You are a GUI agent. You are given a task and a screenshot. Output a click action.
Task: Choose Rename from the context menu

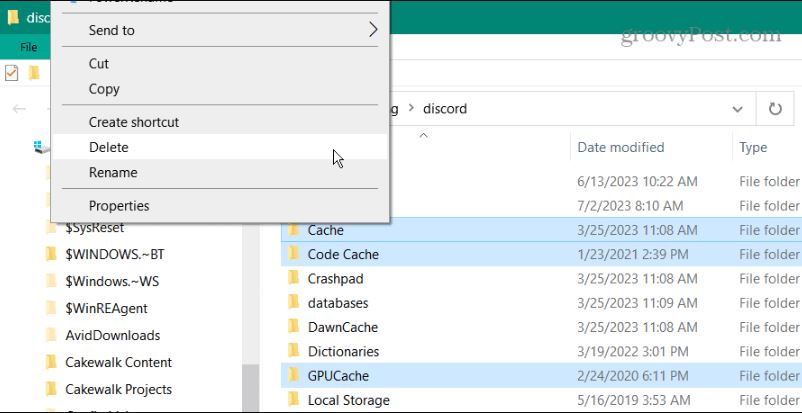220,172
